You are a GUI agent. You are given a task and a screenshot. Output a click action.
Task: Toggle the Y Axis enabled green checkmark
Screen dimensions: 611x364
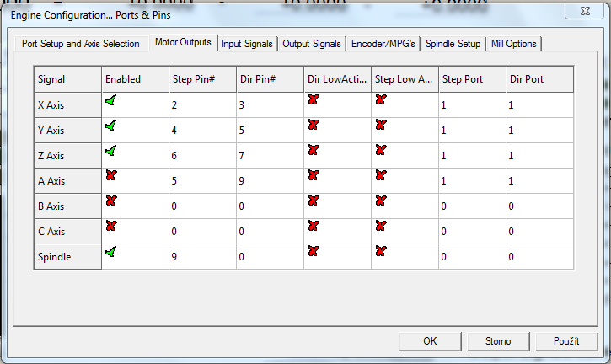(x=110, y=126)
